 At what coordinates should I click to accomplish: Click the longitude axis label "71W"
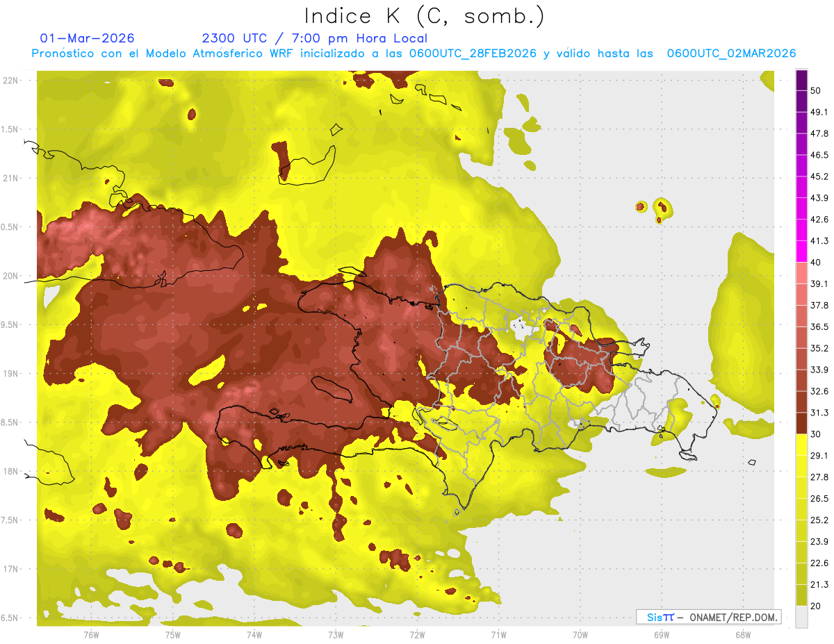point(498,635)
